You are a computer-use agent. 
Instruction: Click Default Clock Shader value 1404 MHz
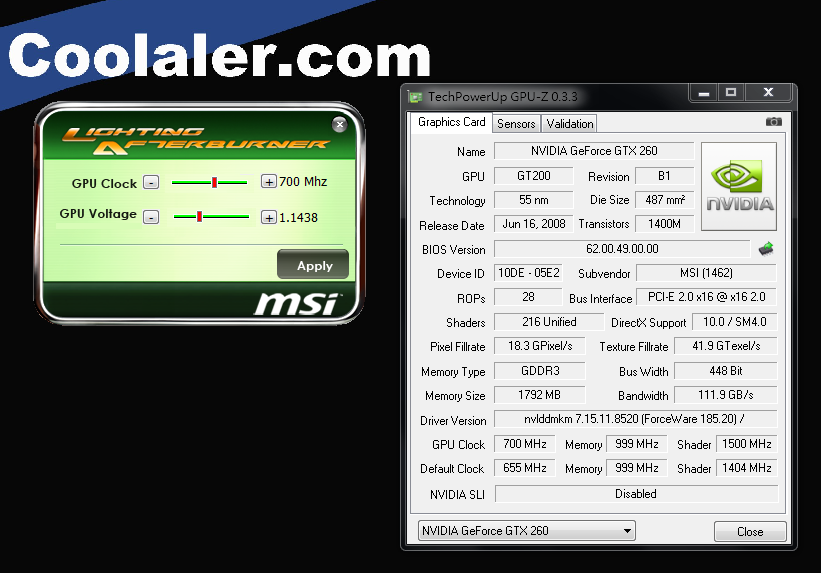point(747,468)
